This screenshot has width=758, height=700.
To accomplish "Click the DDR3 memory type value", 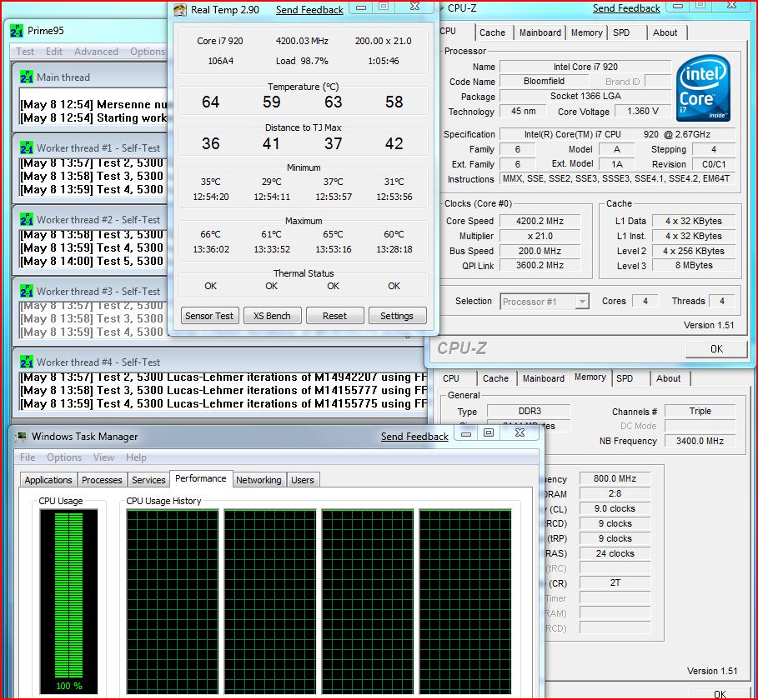I will pos(530,411).
